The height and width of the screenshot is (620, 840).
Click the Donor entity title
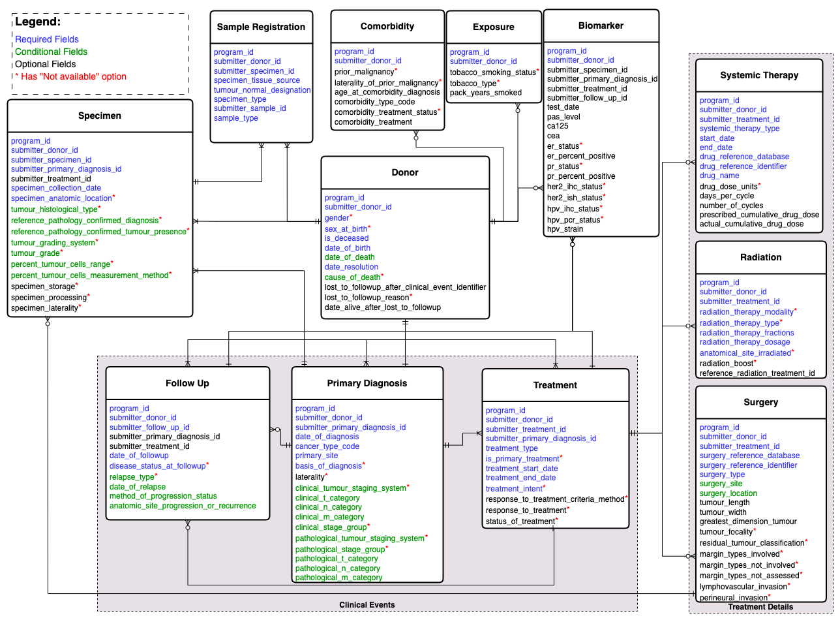(404, 173)
